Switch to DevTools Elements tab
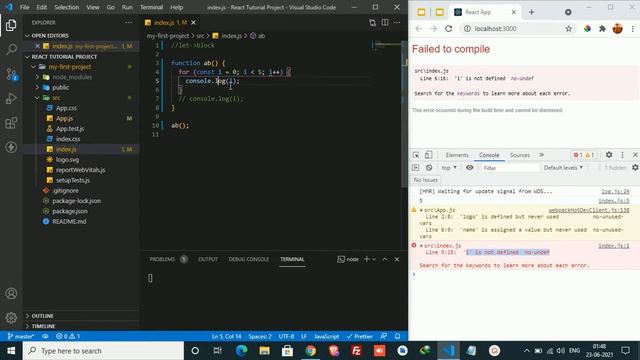Screen dimensions: 640x360 (457, 155)
